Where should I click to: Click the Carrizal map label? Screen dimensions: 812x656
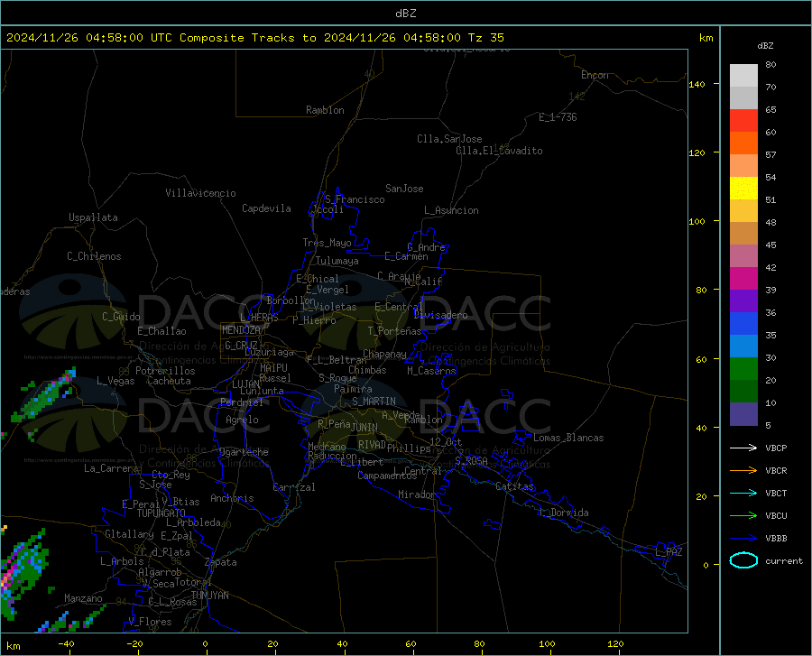(x=294, y=487)
